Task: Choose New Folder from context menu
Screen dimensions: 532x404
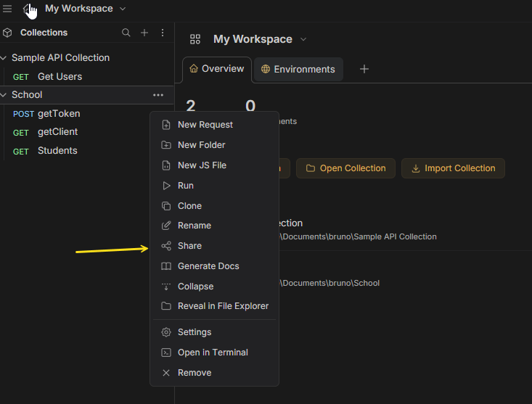Action: pos(214,145)
